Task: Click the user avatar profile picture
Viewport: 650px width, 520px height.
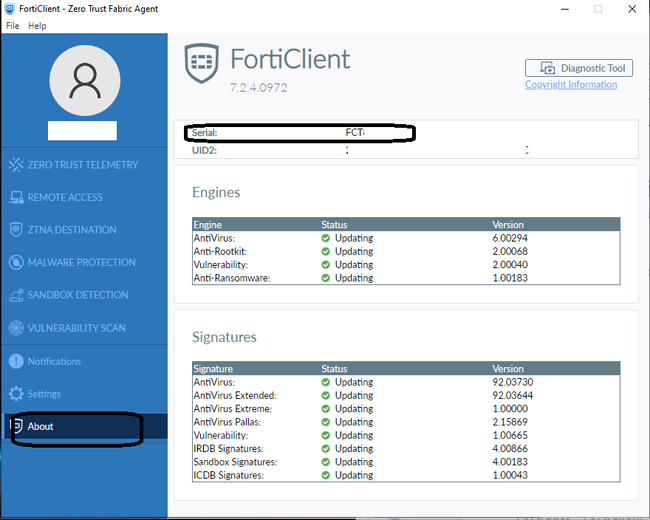Action: (85, 80)
